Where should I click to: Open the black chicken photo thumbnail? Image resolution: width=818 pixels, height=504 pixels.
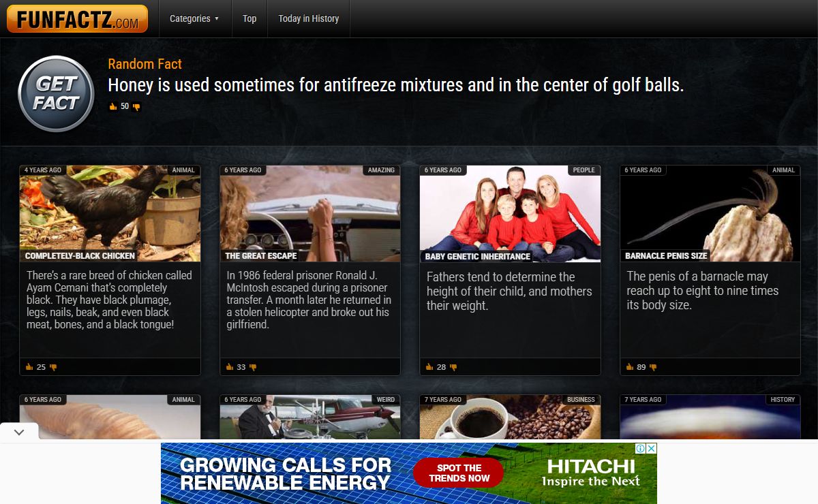110,213
